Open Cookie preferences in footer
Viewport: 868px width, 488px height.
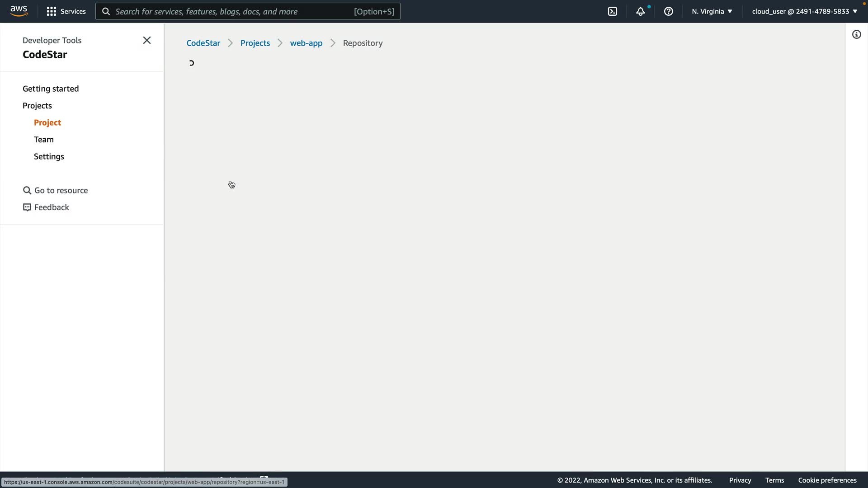(827, 480)
